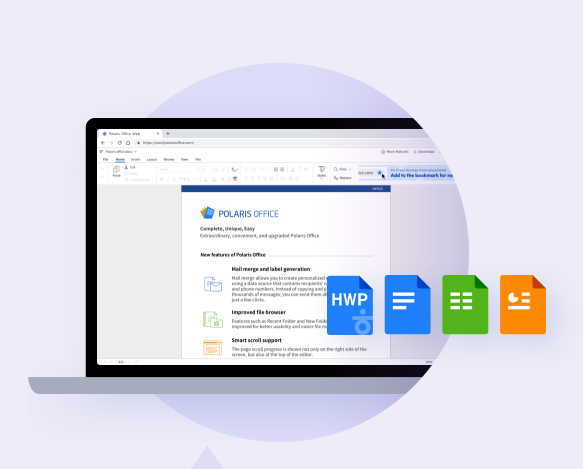Click the green spreadsheet file icon
This screenshot has width=583, height=469.
[465, 305]
